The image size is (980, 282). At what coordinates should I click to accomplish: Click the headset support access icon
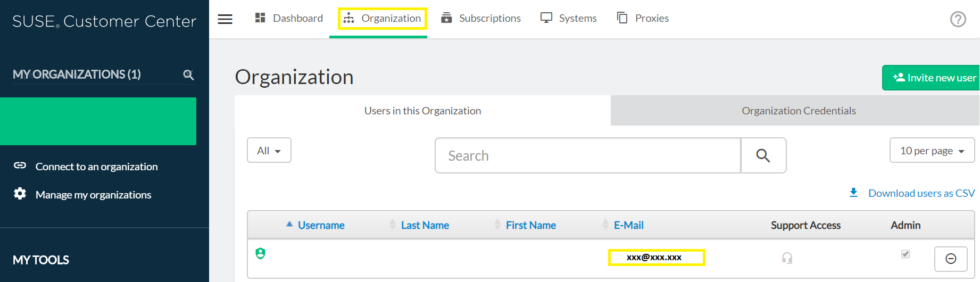coord(787,258)
